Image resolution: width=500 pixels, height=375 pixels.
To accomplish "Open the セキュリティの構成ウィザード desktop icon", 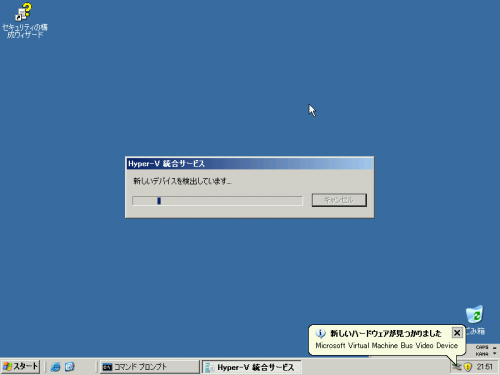I will 24,20.
